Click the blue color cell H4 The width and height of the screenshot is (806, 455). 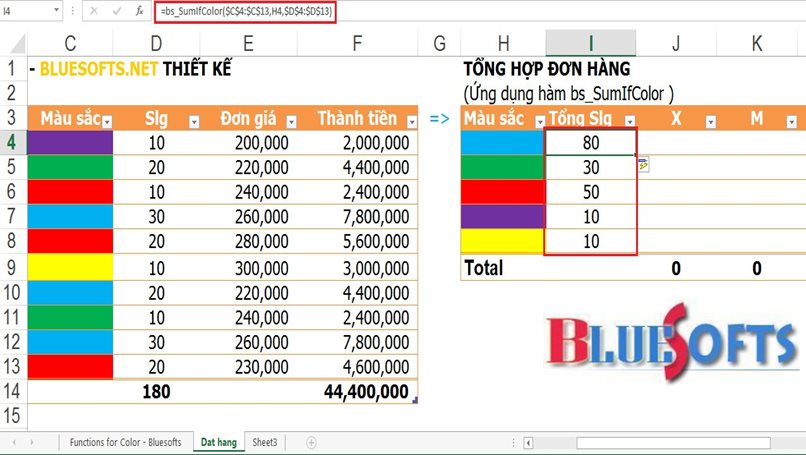[x=503, y=142]
